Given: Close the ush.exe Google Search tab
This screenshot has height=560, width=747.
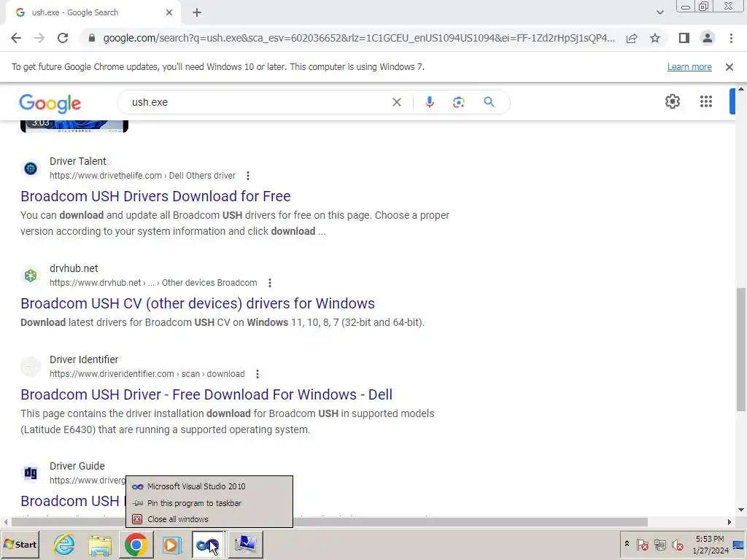Looking at the screenshot, I should (x=169, y=12).
